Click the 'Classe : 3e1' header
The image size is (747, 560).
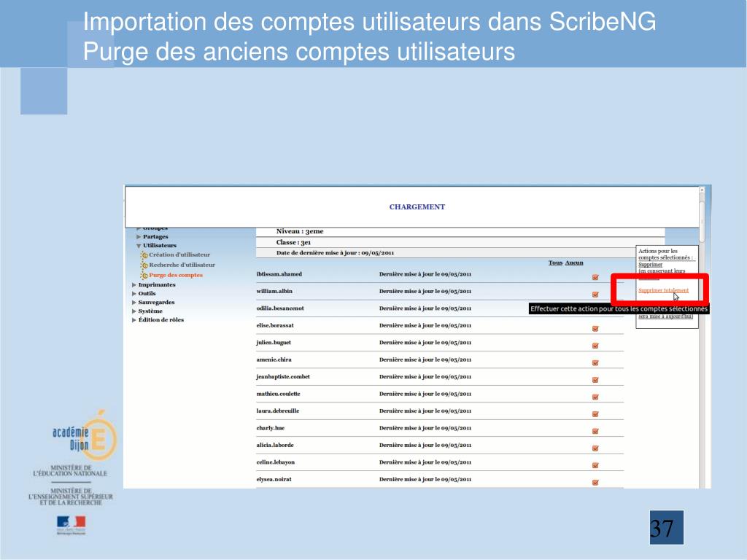pyautogui.click(x=293, y=242)
